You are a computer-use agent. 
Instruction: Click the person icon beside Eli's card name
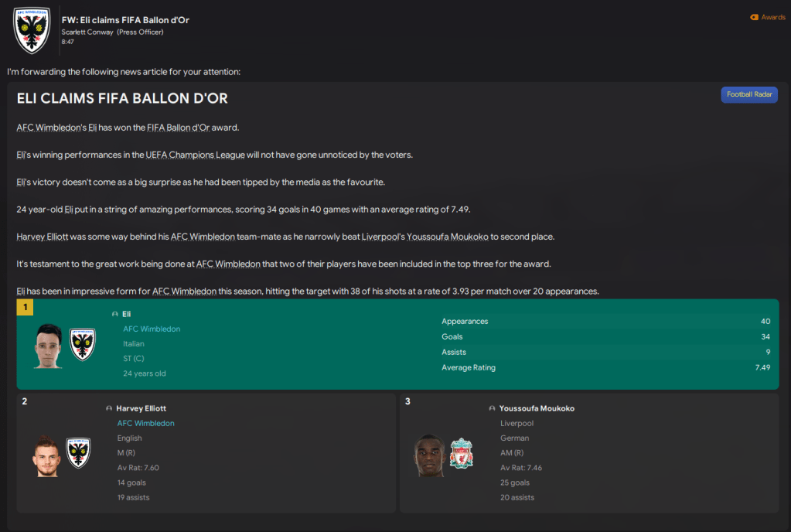pos(115,314)
